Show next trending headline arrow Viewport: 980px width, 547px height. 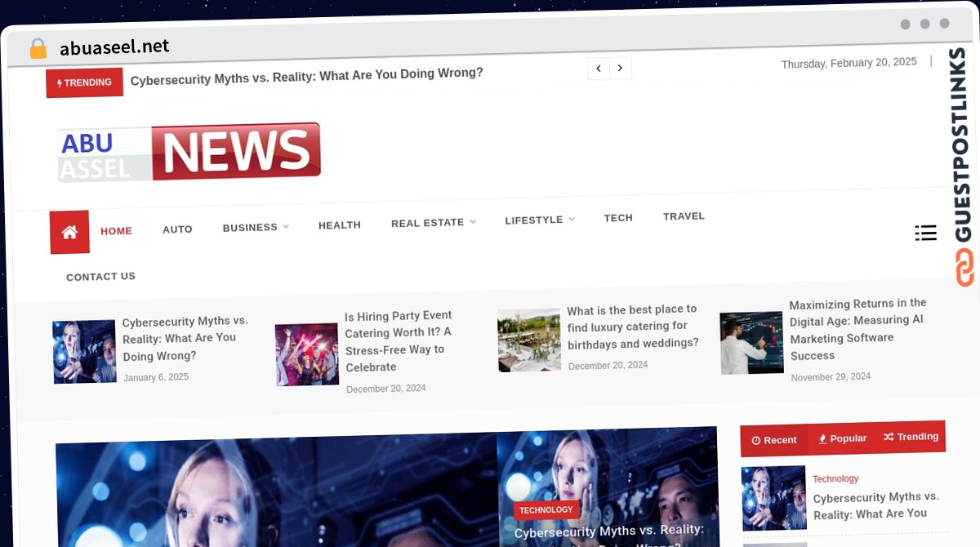point(621,68)
